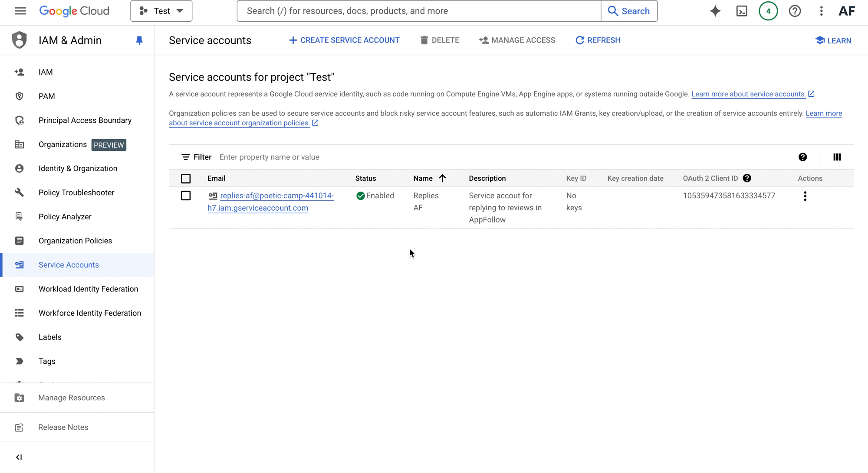Screen dimensions: 868x473
Task: Open the Gemini AI sparkle icon
Action: pyautogui.click(x=715, y=11)
